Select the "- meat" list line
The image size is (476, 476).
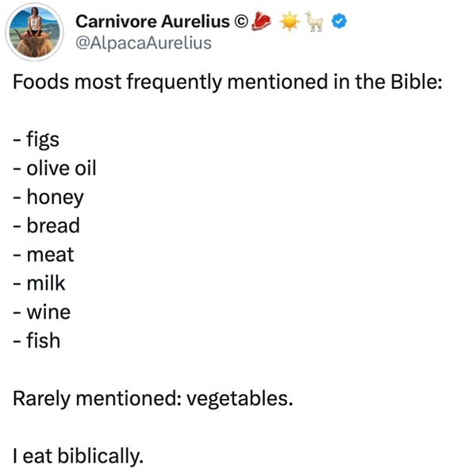pyautogui.click(x=44, y=255)
